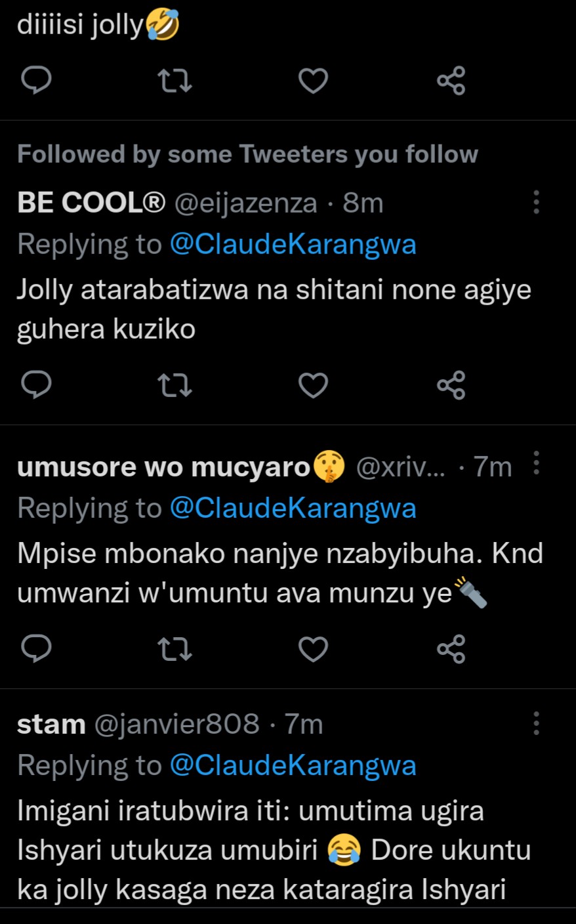The width and height of the screenshot is (576, 924).
Task: Open stam's profile from display name
Action: (x=51, y=724)
